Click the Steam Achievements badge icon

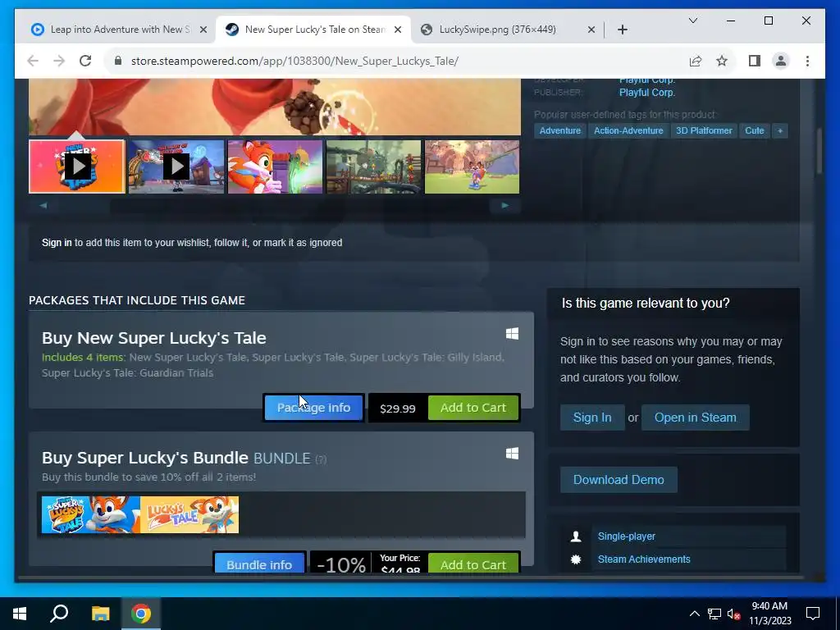point(576,559)
